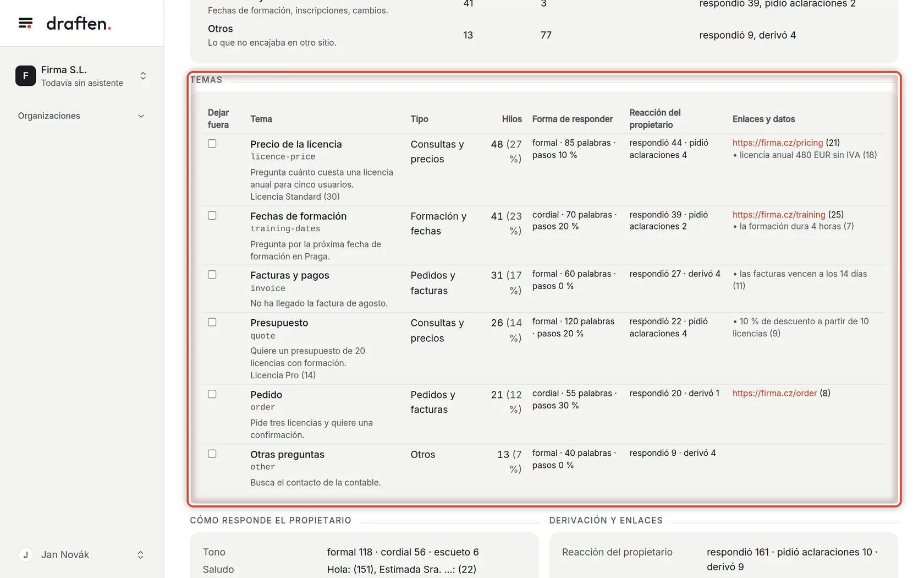
Task: Open the firma.cz/pricing link
Action: tap(778, 143)
